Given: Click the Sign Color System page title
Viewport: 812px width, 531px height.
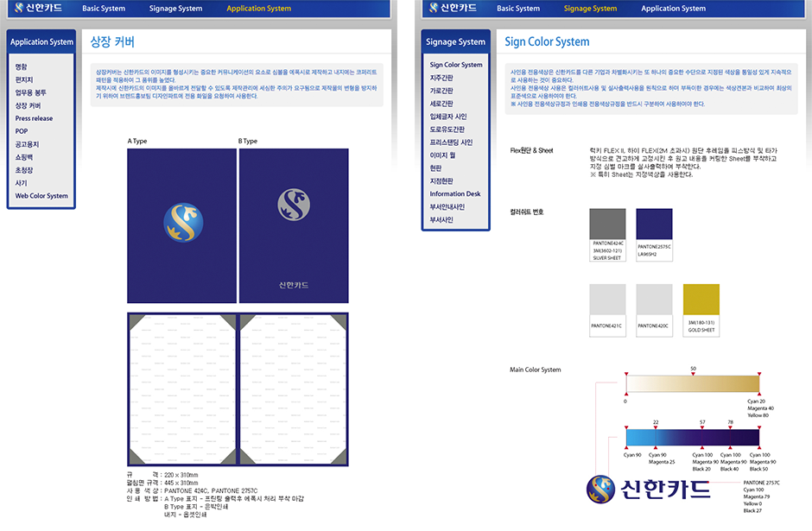Looking at the screenshot, I should coord(547,42).
